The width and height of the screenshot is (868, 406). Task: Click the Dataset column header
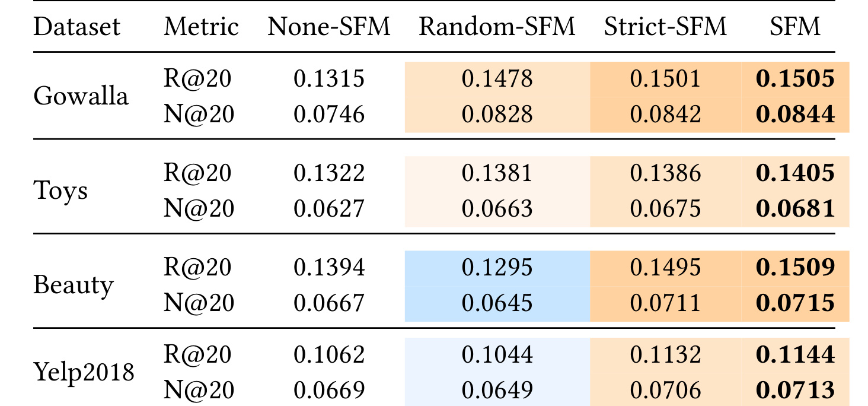pos(76,27)
